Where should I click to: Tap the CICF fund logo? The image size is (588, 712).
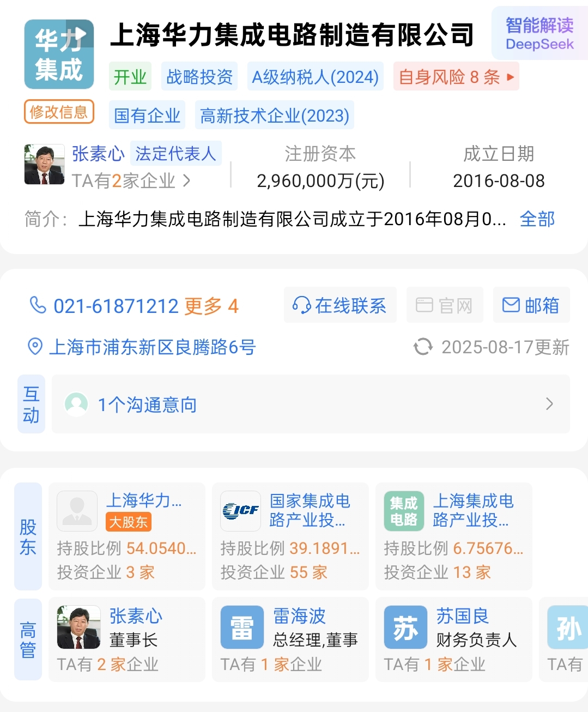[240, 511]
